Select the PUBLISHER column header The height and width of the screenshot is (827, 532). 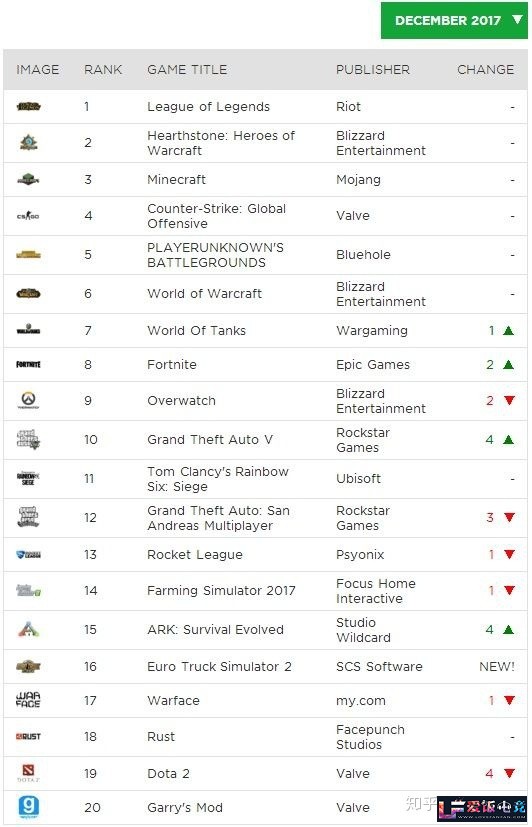(x=373, y=70)
